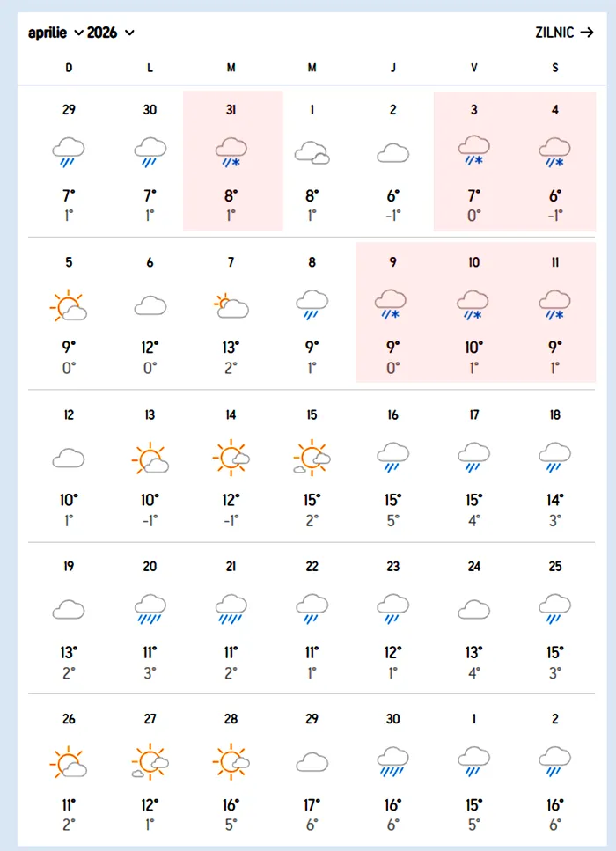The height and width of the screenshot is (851, 616).
Task: Click the 15° temperature on April 25
Action: coord(554,652)
